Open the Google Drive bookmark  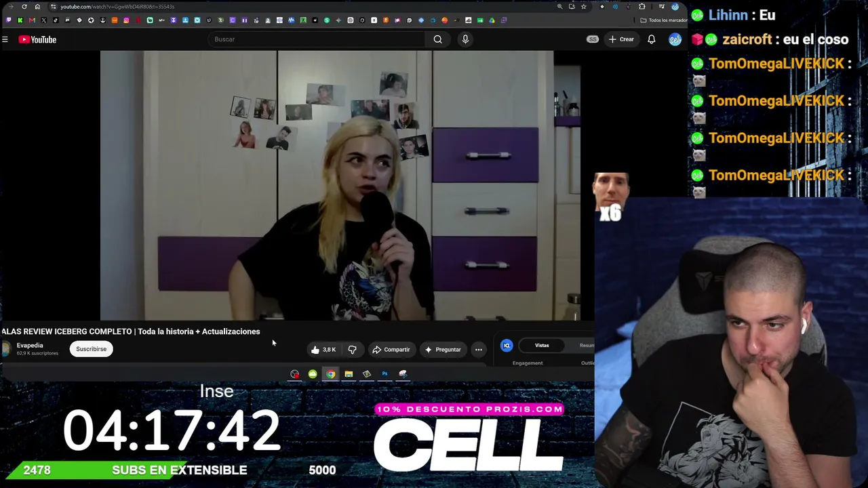492,20
